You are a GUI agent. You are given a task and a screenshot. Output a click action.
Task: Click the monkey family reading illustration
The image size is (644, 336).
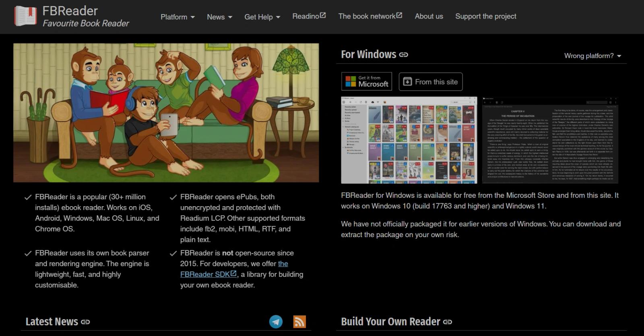pos(166,113)
